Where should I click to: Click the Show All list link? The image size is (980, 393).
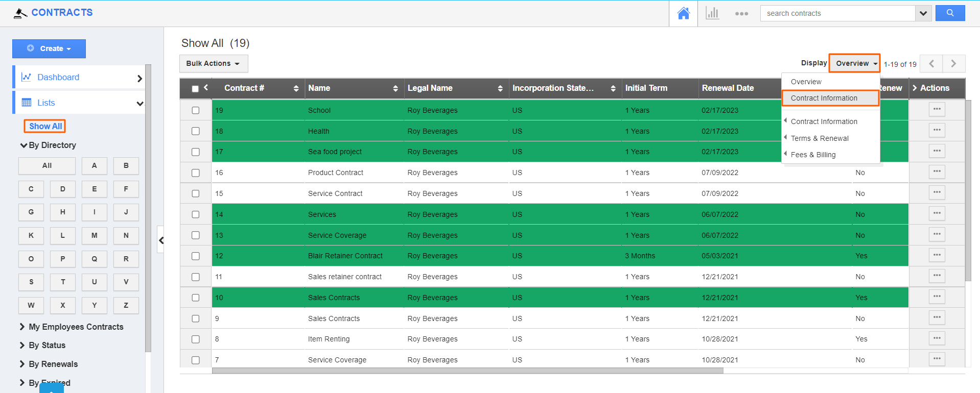pos(45,126)
